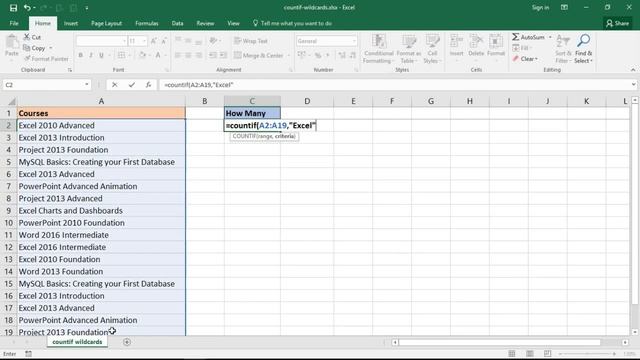Viewport: 640px width, 360px height.
Task: Select row 12 header
Action: point(9,247)
